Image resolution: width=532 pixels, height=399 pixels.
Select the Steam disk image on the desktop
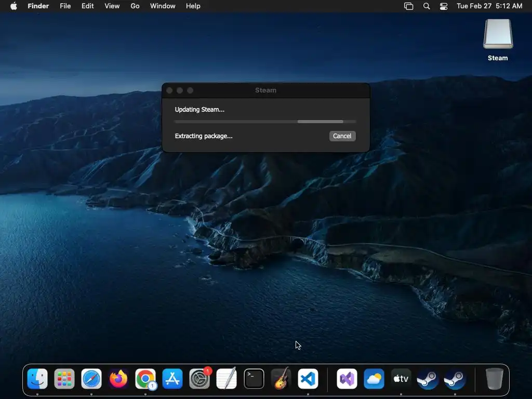pos(498,34)
